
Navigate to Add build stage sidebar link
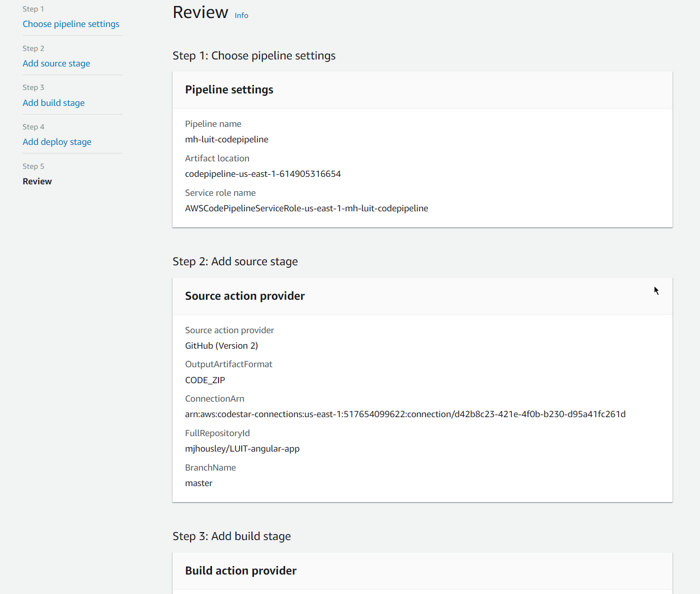click(x=53, y=103)
